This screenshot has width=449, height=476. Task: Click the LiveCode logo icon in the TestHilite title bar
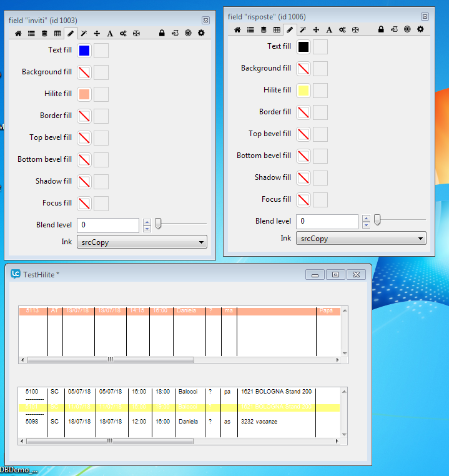[x=16, y=274]
